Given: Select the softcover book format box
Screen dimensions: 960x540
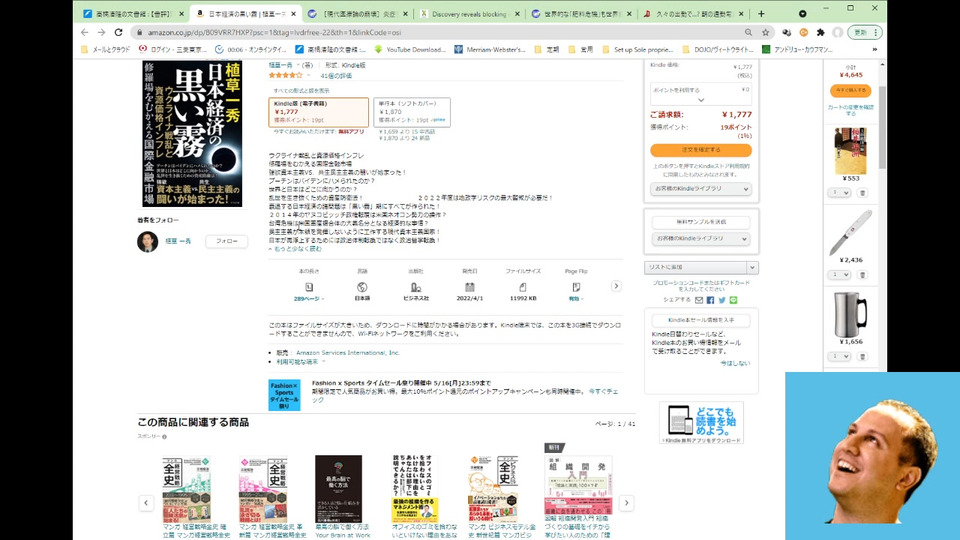Looking at the screenshot, I should [412, 112].
